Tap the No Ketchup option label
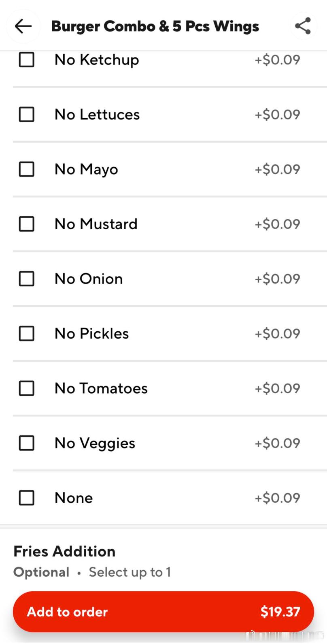 [x=97, y=60]
